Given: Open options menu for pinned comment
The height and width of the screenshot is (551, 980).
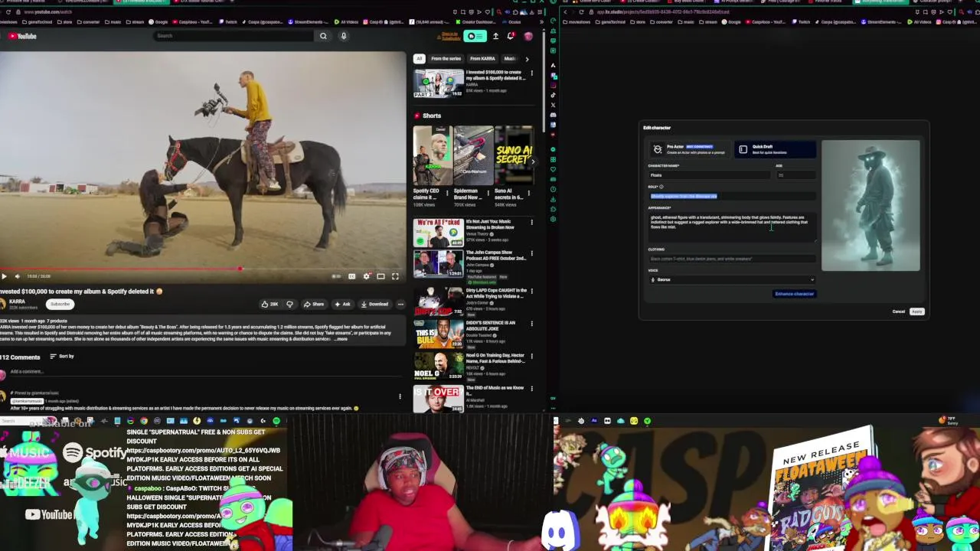Looking at the screenshot, I should (x=400, y=396).
